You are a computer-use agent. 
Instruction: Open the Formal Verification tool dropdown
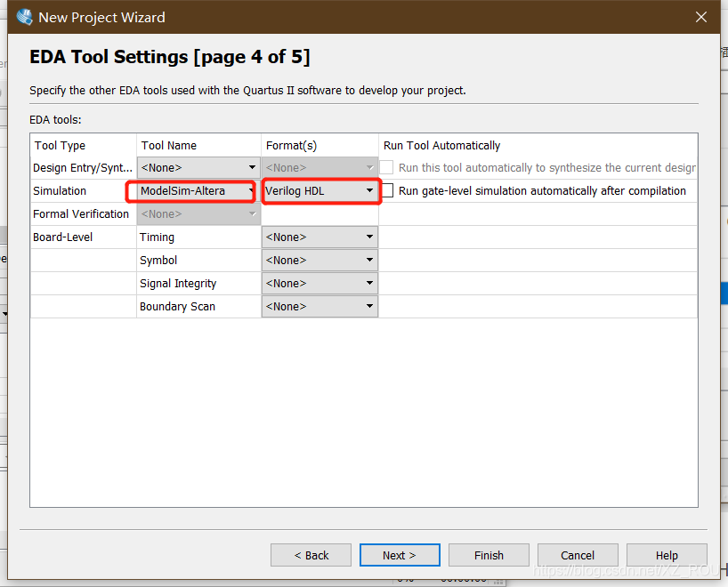point(198,214)
